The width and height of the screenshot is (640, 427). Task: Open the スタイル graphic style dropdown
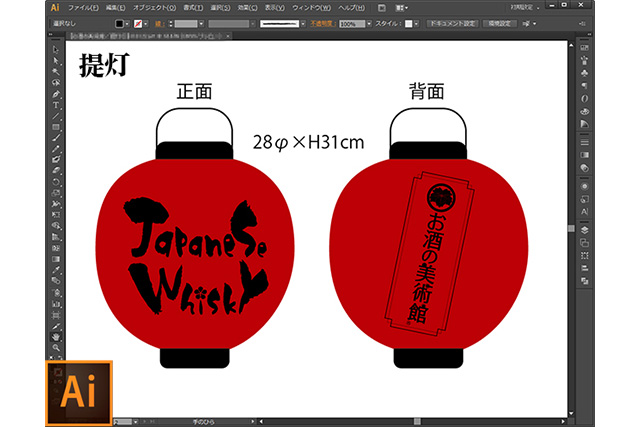[x=416, y=24]
